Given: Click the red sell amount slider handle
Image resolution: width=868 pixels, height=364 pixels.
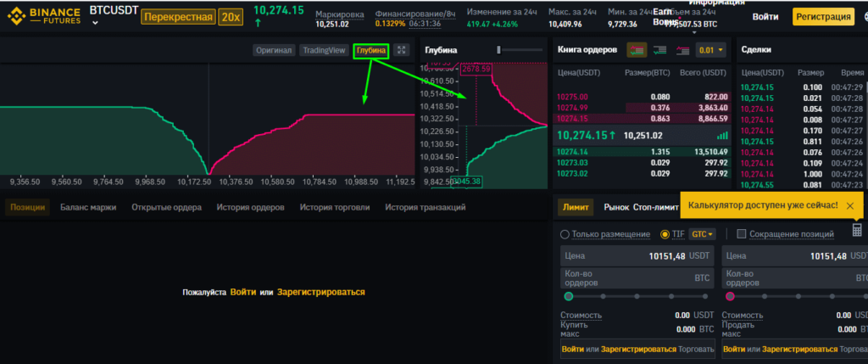Looking at the screenshot, I should [x=730, y=296].
